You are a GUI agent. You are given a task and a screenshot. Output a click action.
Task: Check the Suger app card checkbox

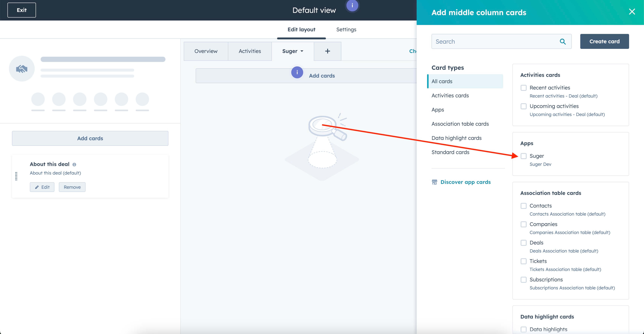523,156
